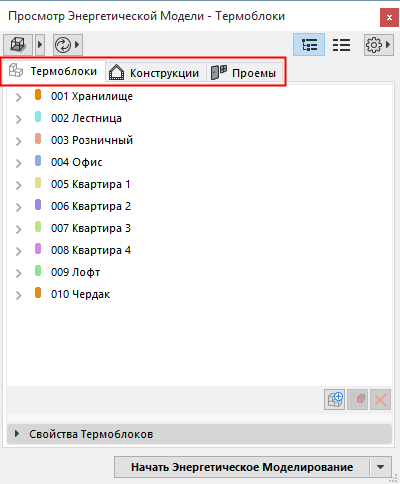Viewport: 400px width, 484px height.
Task: Switch to the Конструкции tab
Action: (155, 73)
